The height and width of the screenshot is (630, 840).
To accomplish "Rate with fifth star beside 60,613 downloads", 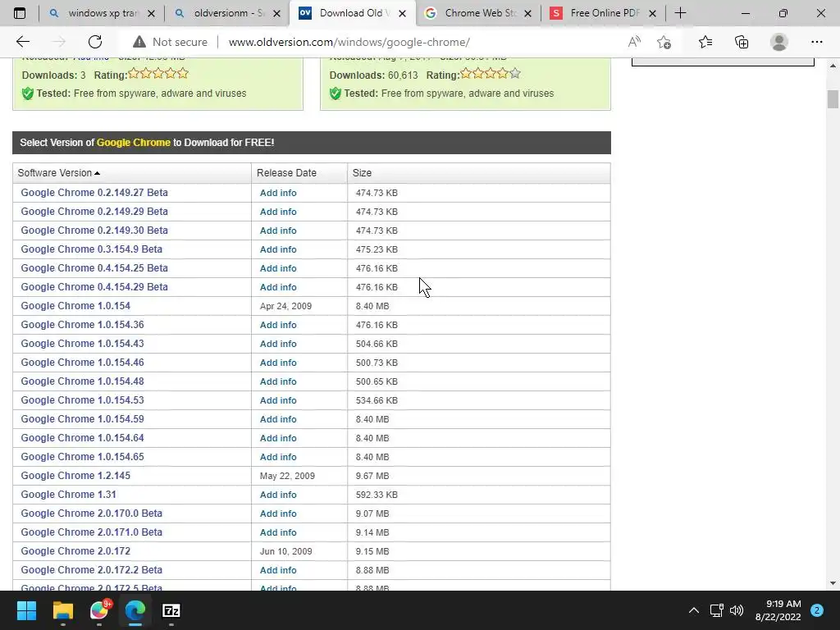I will tap(515, 73).
